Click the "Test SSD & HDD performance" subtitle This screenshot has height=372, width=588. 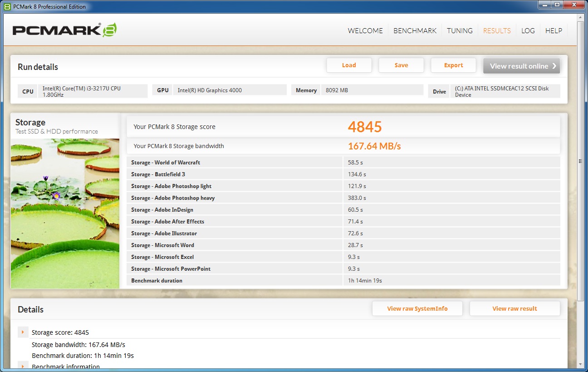click(57, 132)
